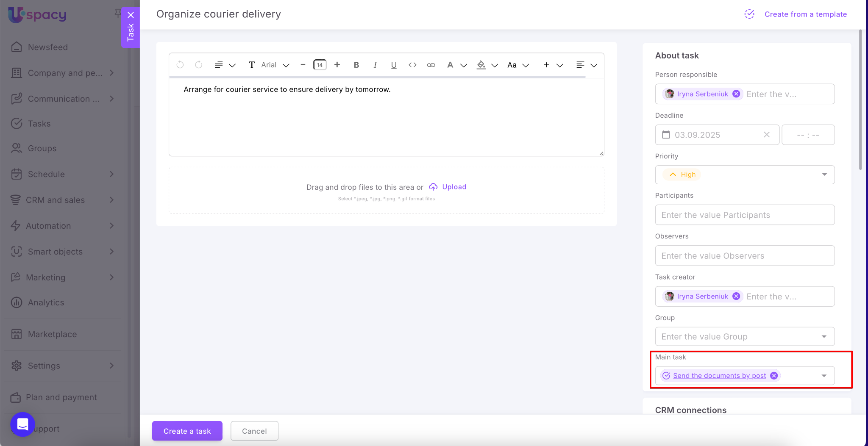Toggle bold formatting in editor toolbar
This screenshot has height=446, width=868.
pos(356,65)
